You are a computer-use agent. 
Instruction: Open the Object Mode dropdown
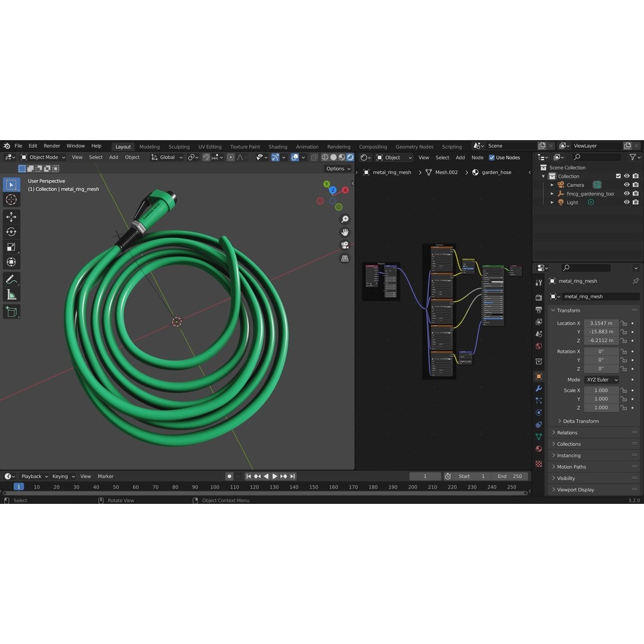click(x=44, y=157)
